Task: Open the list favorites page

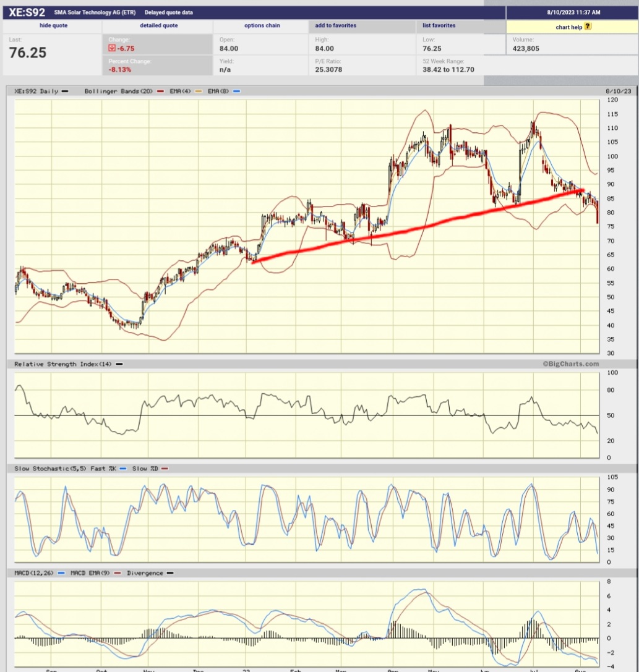Action: point(439,25)
